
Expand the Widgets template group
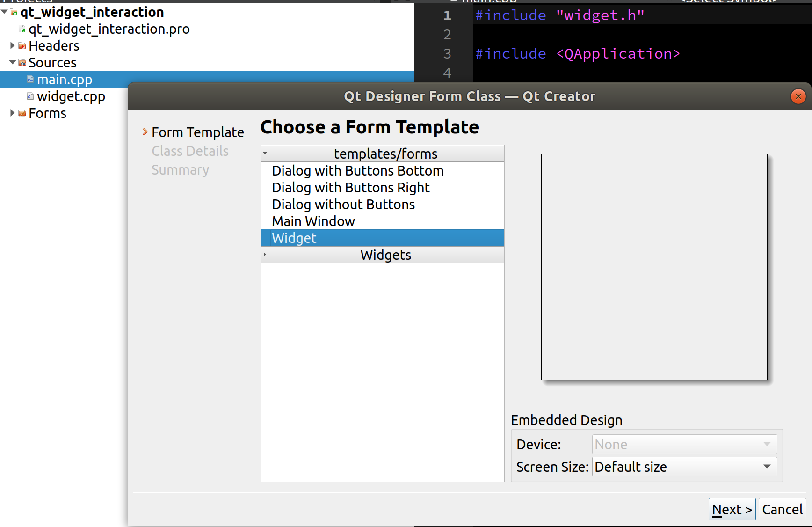[x=265, y=255]
